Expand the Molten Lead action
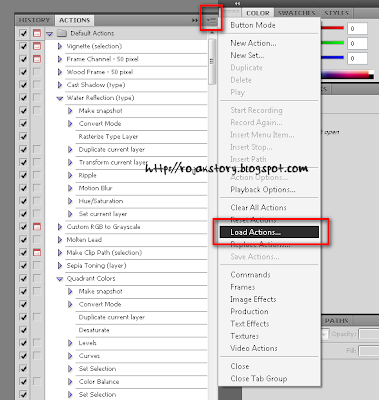Screen dimensions: 379x400 (x=60, y=240)
